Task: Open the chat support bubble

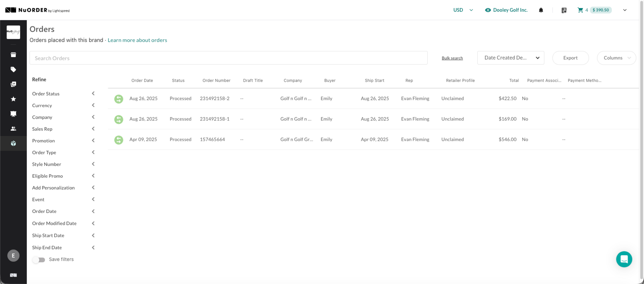Action: tap(624, 259)
